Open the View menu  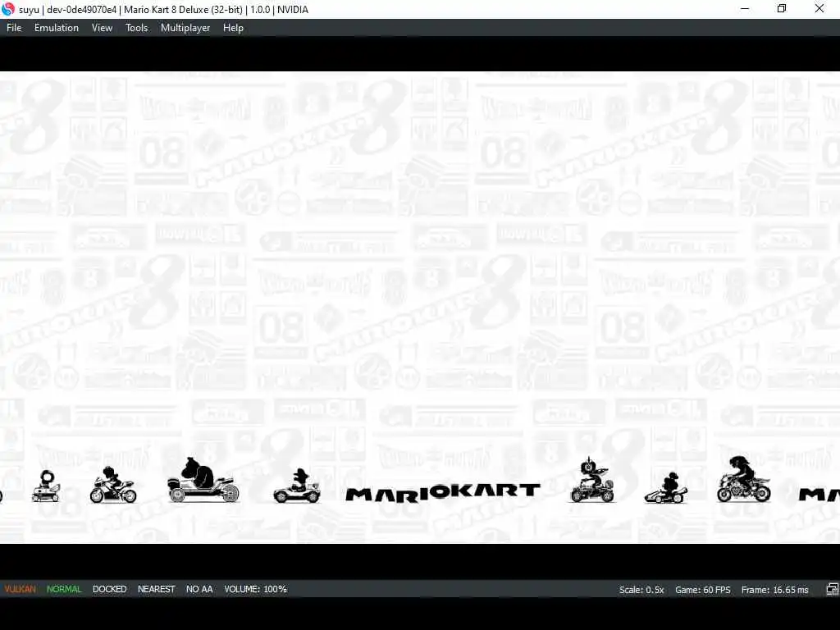102,28
